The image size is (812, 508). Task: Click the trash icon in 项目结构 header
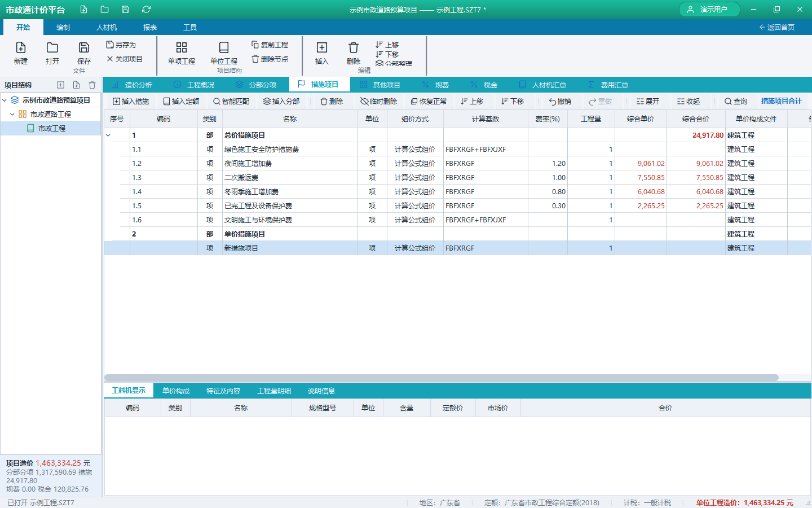92,85
